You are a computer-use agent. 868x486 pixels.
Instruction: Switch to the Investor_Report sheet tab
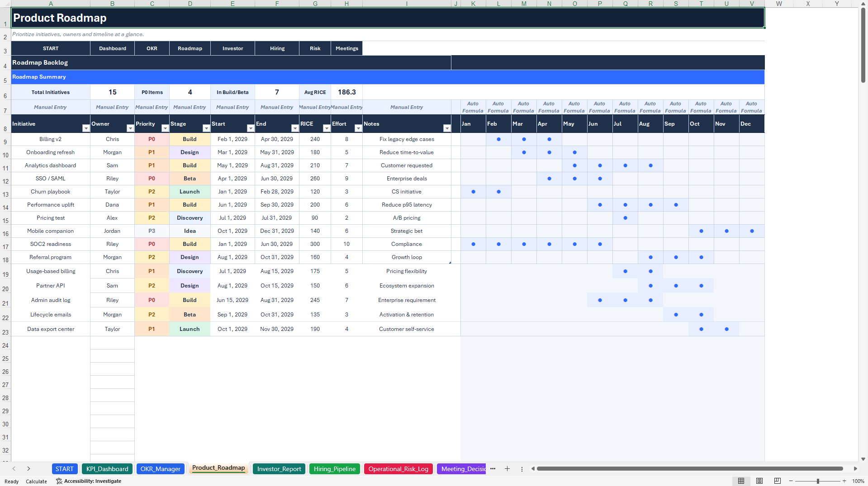point(279,469)
